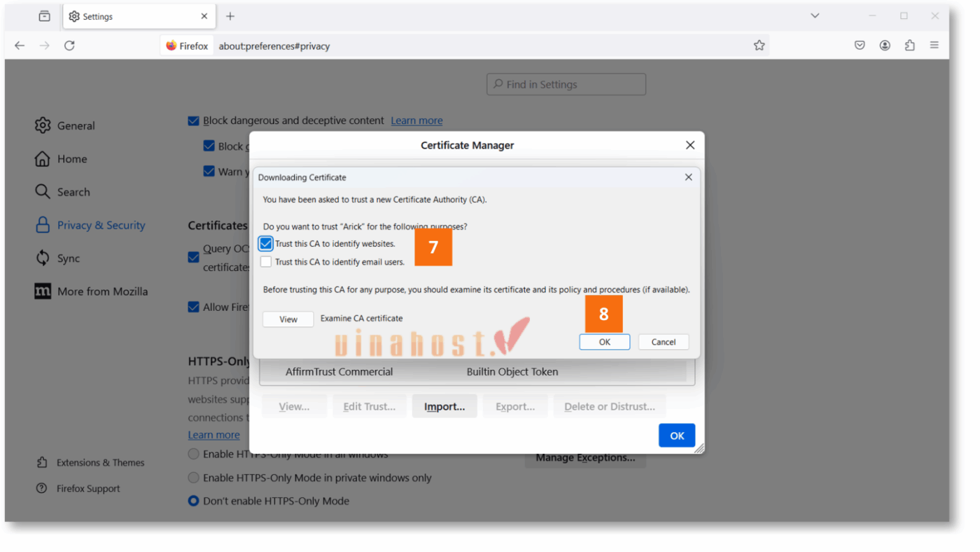Open the extensions puzzle icon

[x=909, y=46]
